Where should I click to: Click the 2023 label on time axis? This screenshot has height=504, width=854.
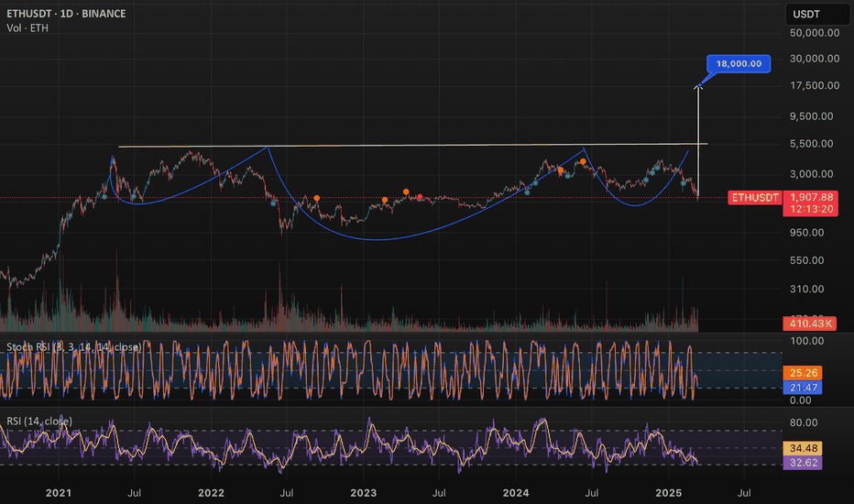(x=363, y=493)
